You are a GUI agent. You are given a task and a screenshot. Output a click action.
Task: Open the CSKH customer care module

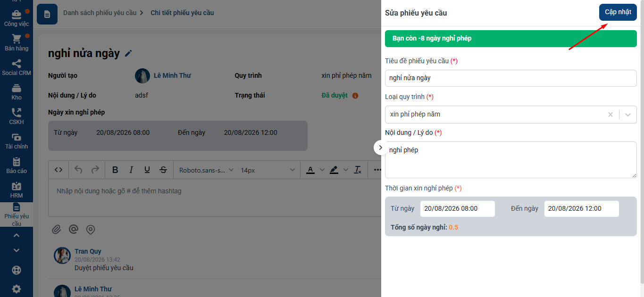tap(17, 116)
